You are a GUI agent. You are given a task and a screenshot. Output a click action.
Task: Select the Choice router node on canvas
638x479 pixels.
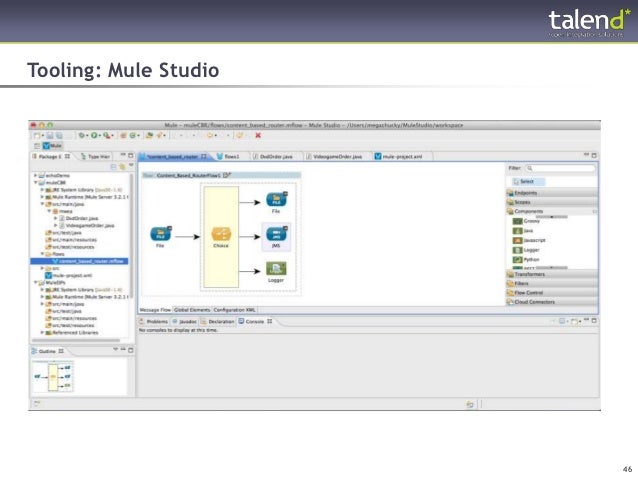coord(221,235)
